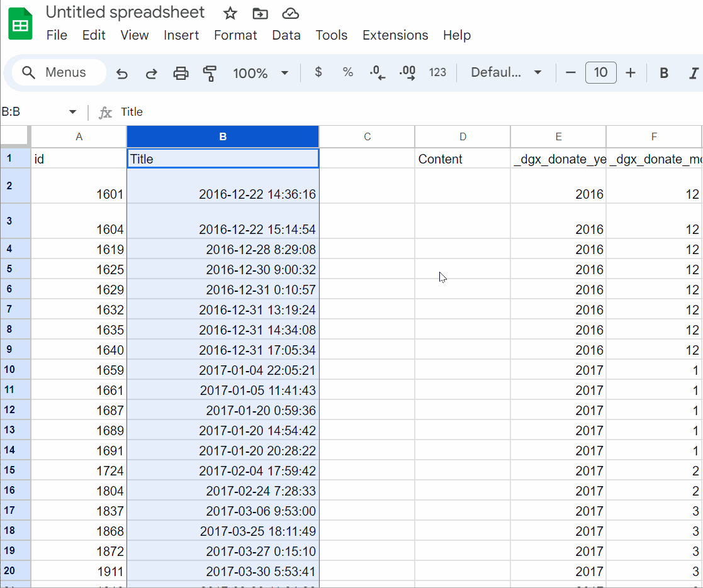Open document move-to-folder dialog
Screen dimensions: 703x588
(260, 13)
